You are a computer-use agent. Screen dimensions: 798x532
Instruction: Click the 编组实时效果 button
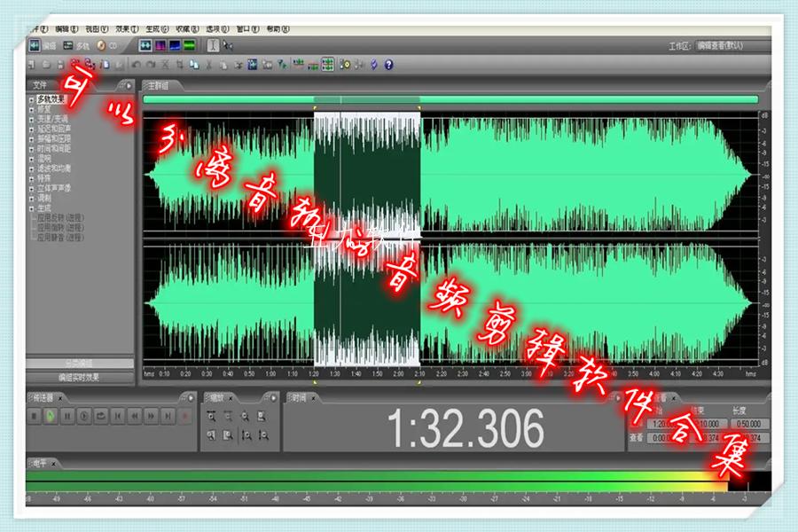80,377
